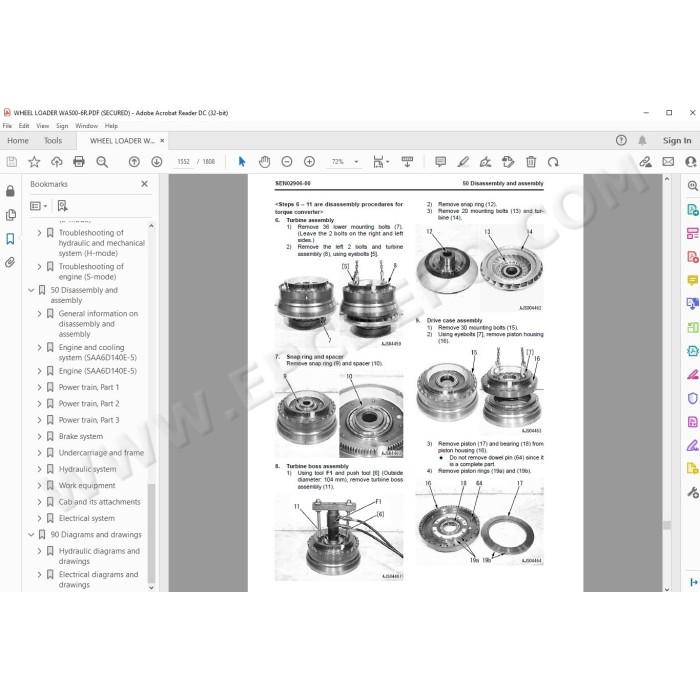Bookmark file with the star icon

point(34,162)
